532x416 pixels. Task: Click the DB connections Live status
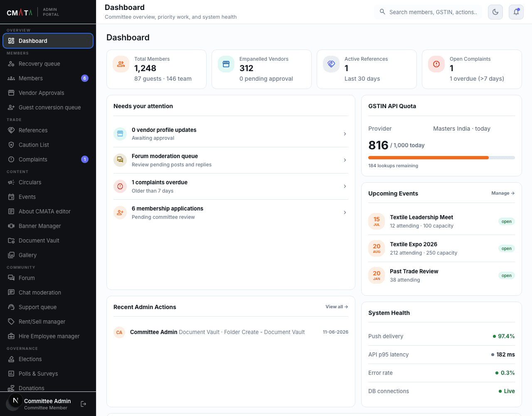pos(507,391)
